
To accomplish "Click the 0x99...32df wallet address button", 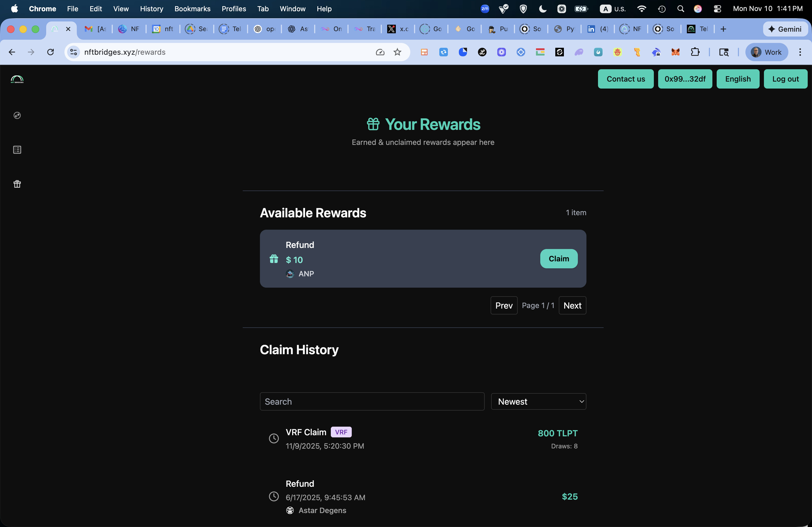I will 685,79.
